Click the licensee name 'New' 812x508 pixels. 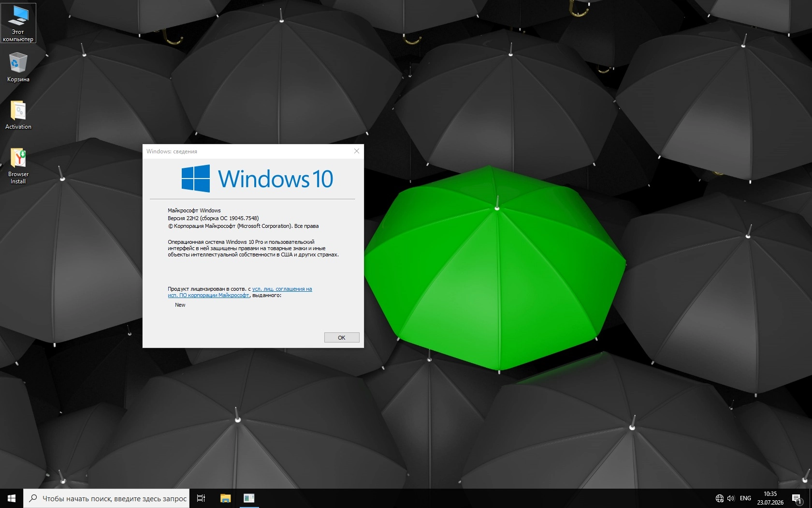pyautogui.click(x=180, y=305)
